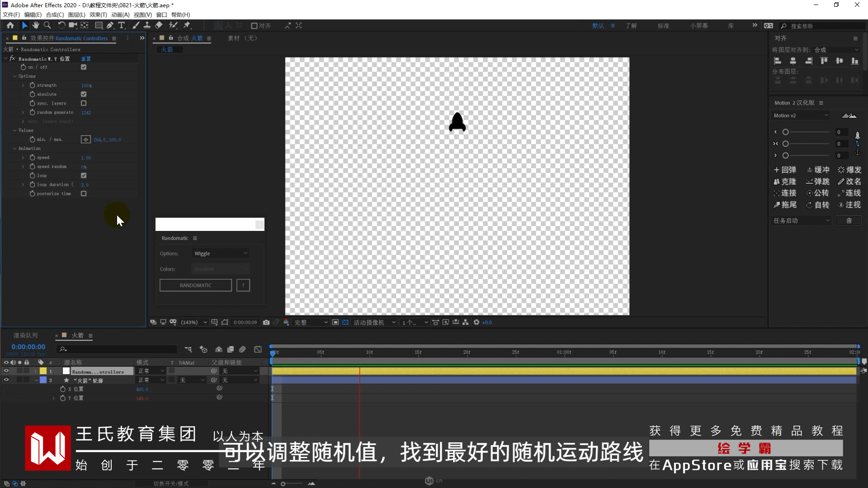Select the Zoom magnifier tool
Viewport: 868px width, 488px height.
coord(47,26)
